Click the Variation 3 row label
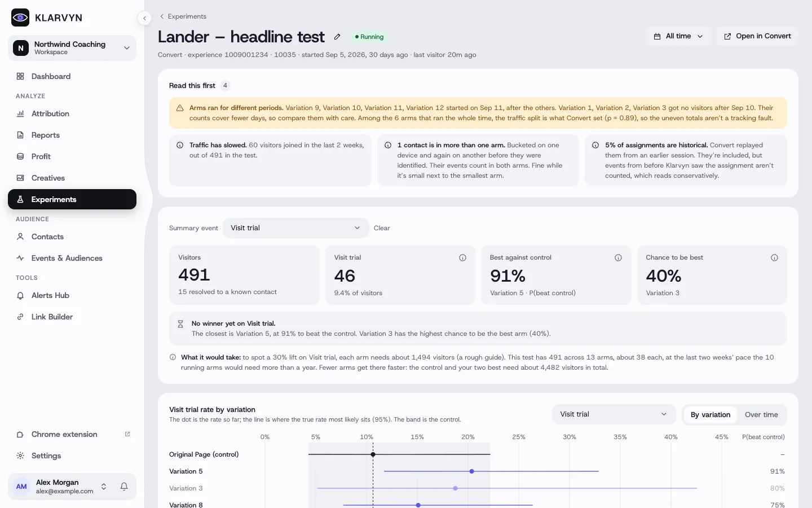 coord(186,488)
